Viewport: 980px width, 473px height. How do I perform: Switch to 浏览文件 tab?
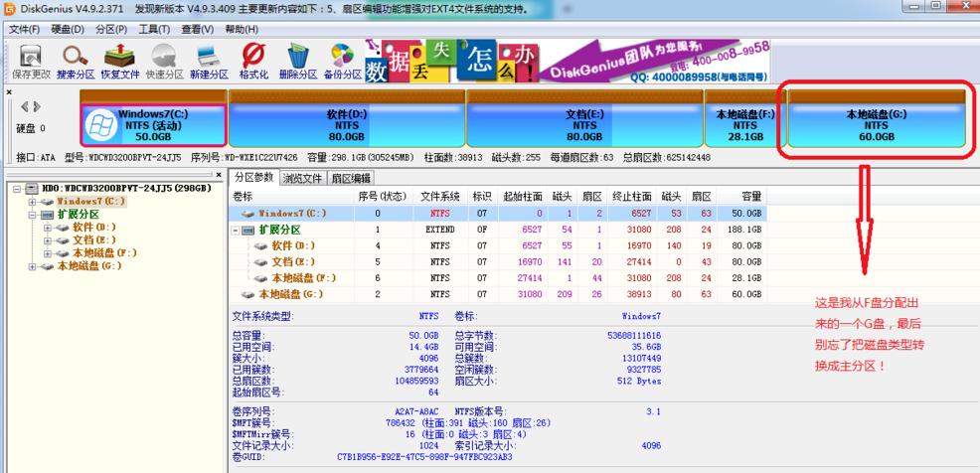[303, 179]
